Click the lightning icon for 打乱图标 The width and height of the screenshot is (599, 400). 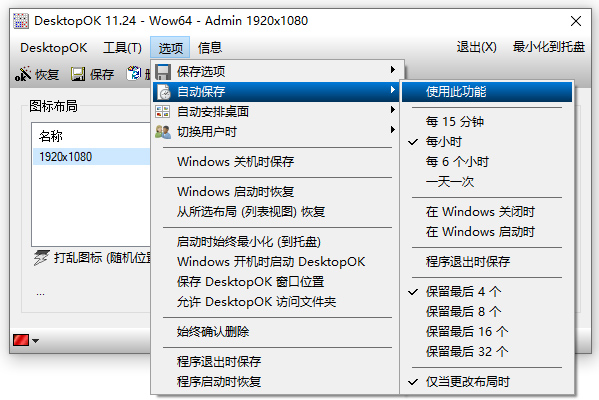click(x=41, y=258)
